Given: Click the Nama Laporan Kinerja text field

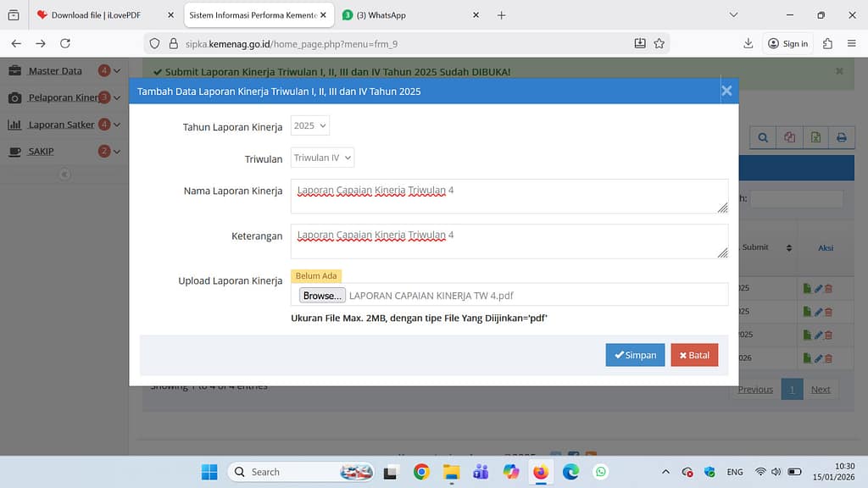Looking at the screenshot, I should click(x=509, y=196).
